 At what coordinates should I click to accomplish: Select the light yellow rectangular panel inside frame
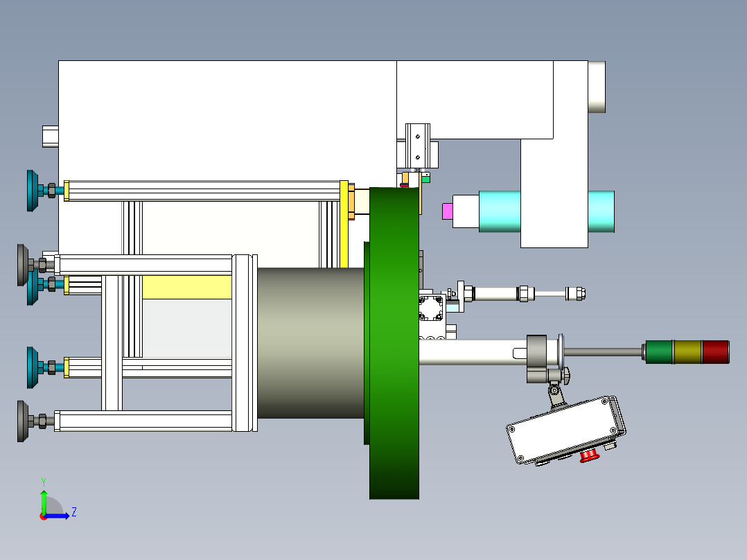pos(187,288)
